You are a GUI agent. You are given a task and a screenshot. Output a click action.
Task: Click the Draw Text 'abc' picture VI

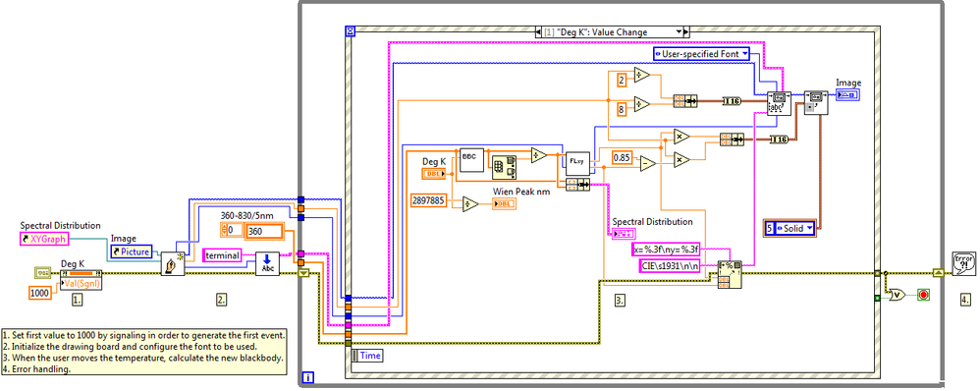tap(779, 103)
